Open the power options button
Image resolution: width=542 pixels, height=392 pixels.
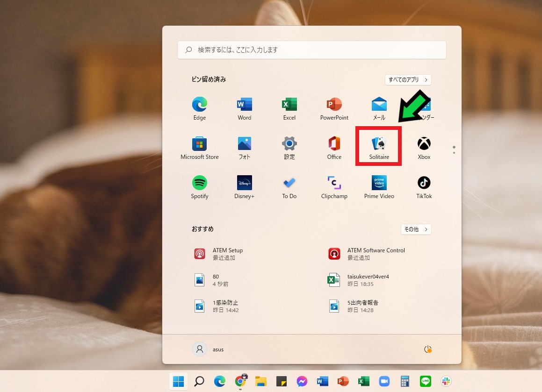pos(427,349)
